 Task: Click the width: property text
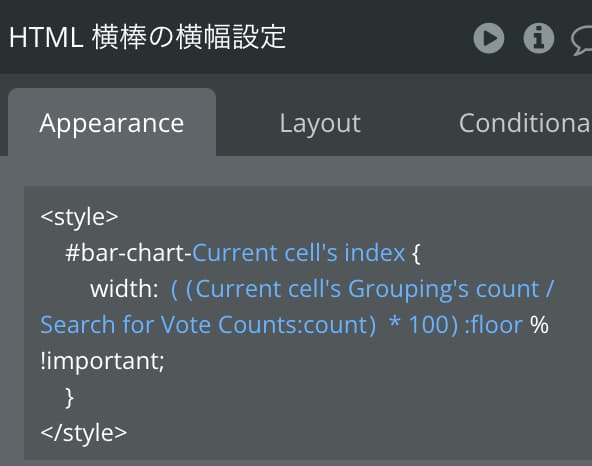(124, 289)
